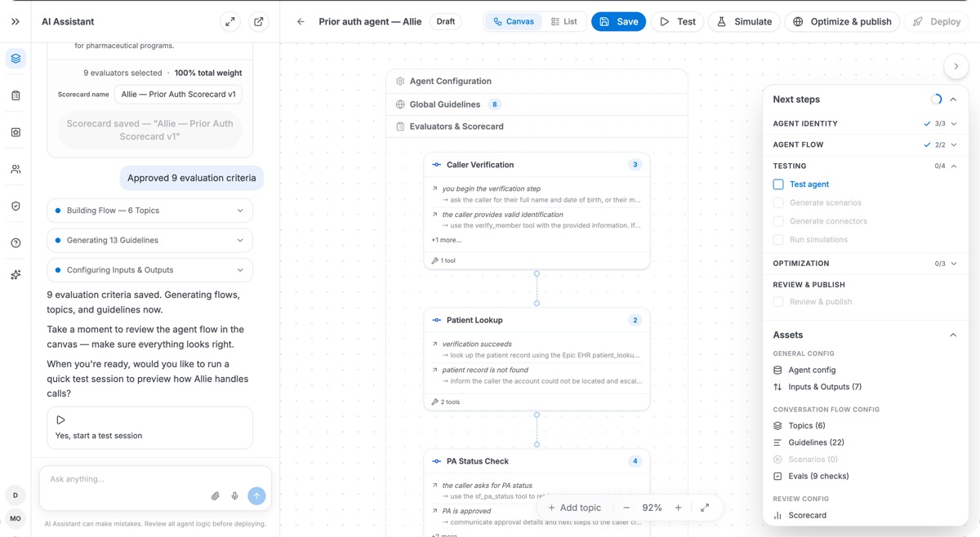Click the Test button in toolbar

[x=678, y=22]
